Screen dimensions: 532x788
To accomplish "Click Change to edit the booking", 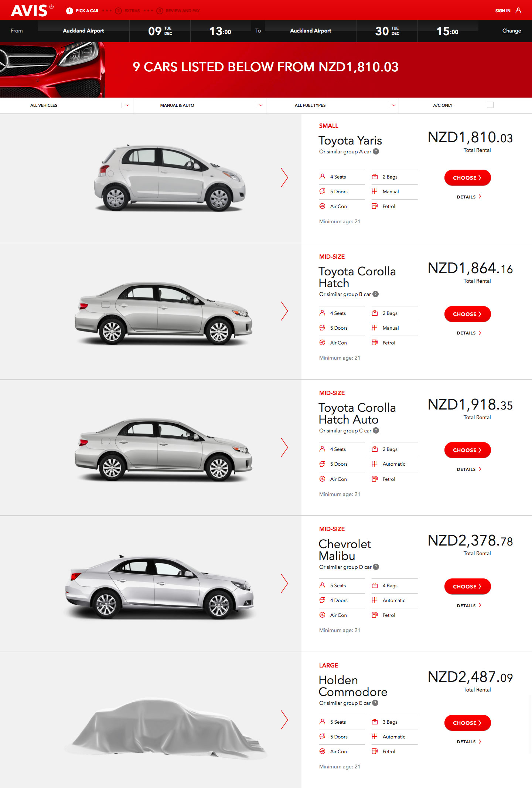I will [511, 31].
